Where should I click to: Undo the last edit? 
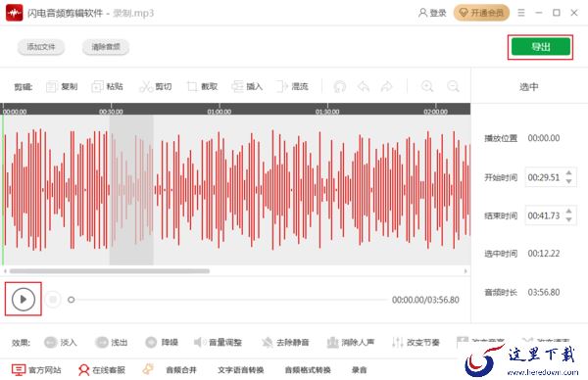pyautogui.click(x=364, y=86)
